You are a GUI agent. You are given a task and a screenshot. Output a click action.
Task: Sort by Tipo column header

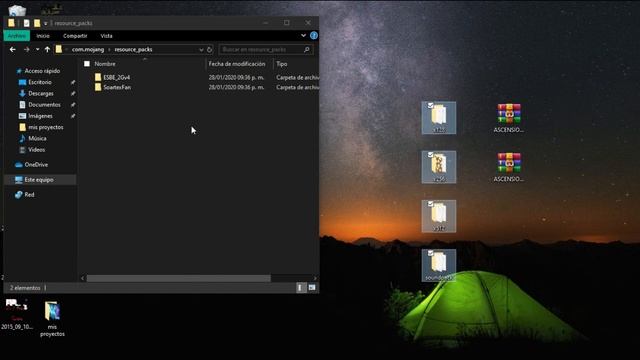282,64
